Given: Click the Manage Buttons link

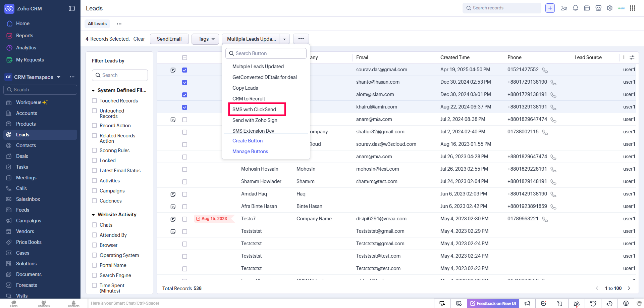Looking at the screenshot, I should (250, 151).
